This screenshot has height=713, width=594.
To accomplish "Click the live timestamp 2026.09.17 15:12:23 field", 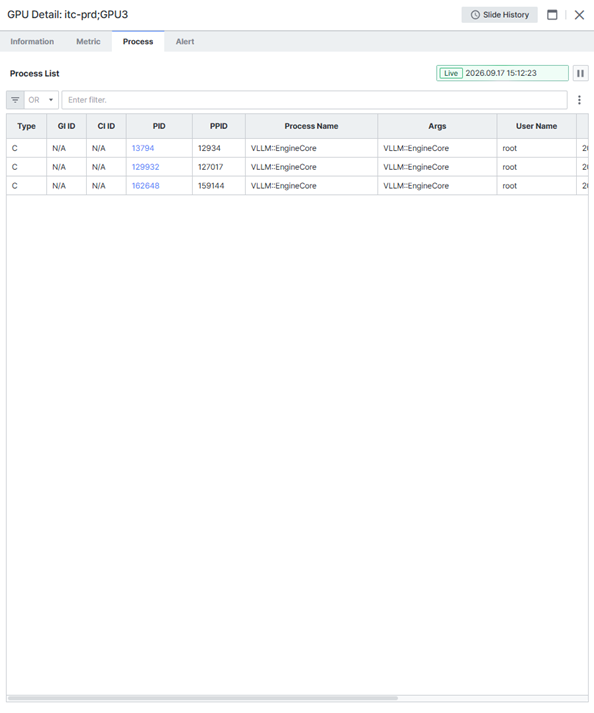I will tap(501, 73).
